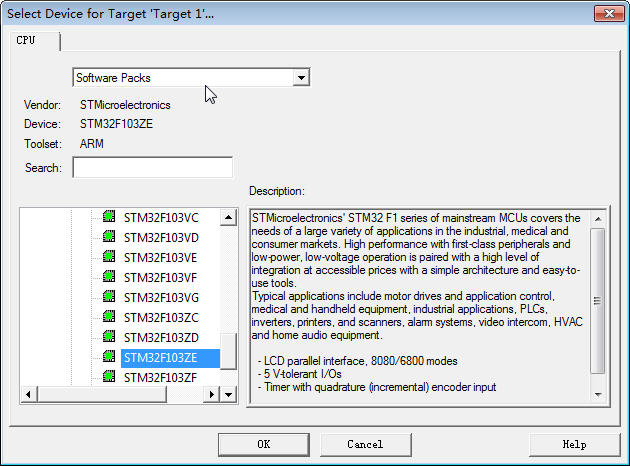Open Help for device selection
Image resolution: width=630 pixels, height=466 pixels.
pyautogui.click(x=575, y=444)
